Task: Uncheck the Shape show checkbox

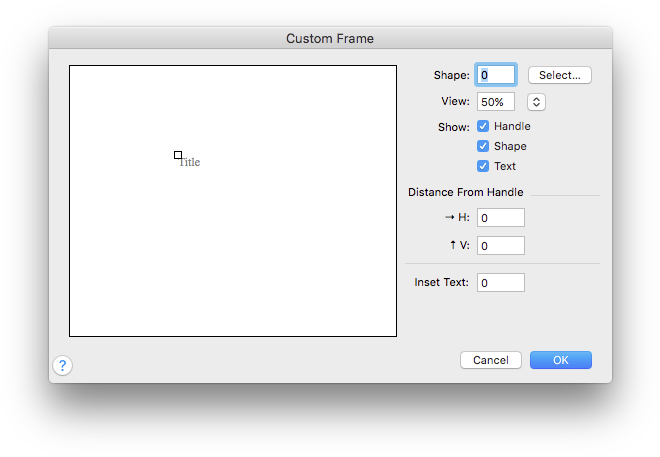Action: click(483, 146)
